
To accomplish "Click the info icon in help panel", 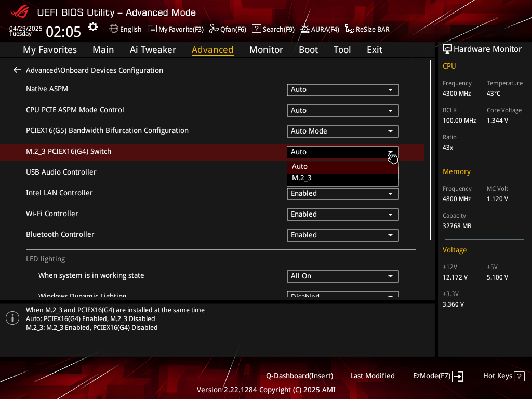I will pyautogui.click(x=12, y=318).
